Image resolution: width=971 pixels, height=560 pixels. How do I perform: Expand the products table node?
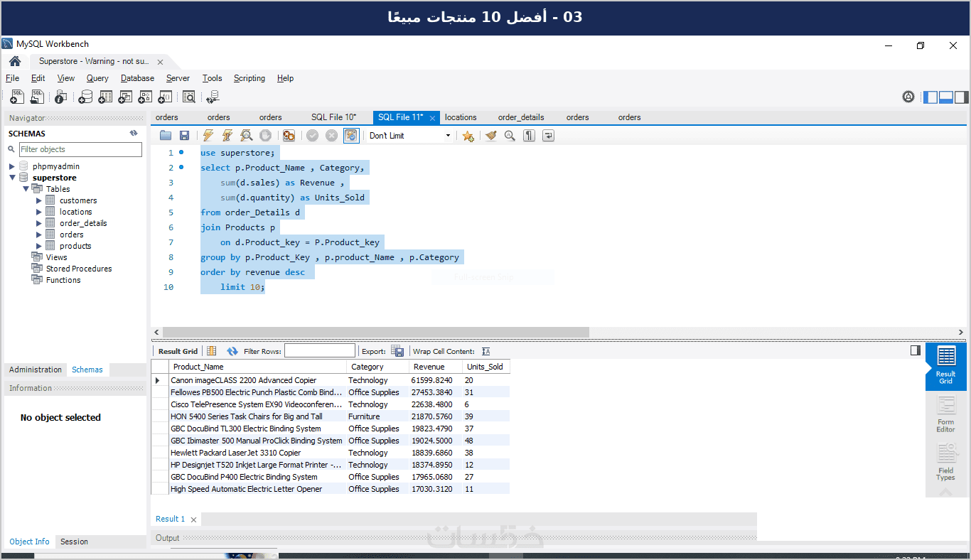(39, 246)
